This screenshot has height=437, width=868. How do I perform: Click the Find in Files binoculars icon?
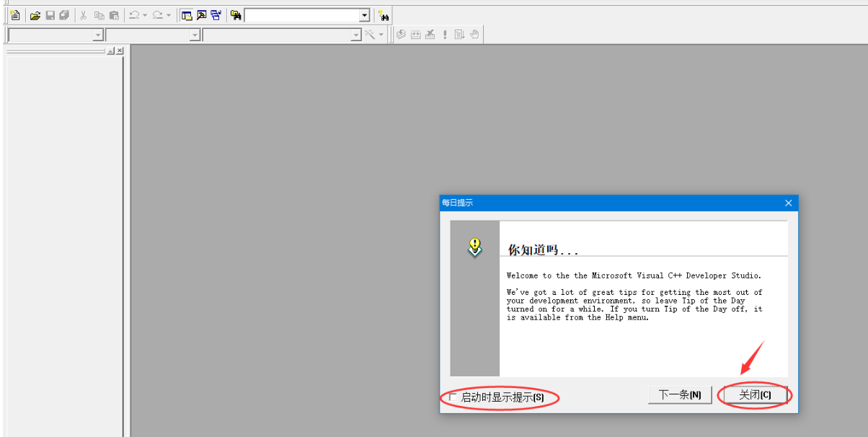[236, 15]
